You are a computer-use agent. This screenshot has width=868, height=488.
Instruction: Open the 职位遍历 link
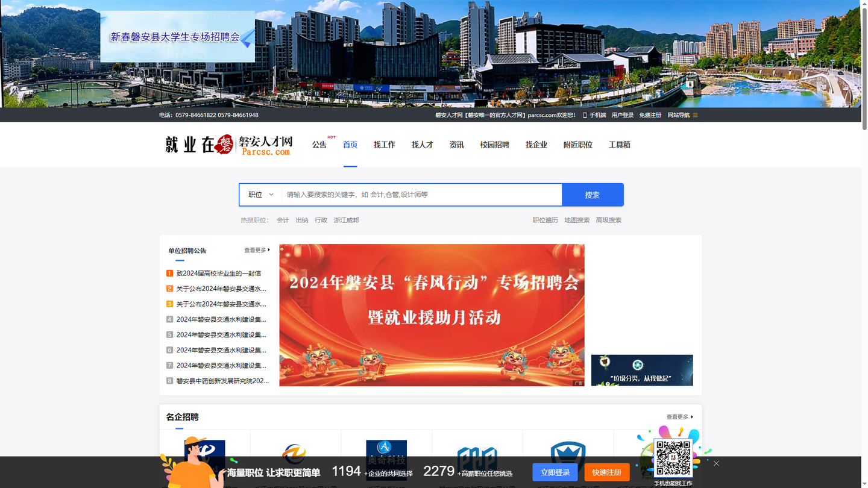[x=546, y=220]
